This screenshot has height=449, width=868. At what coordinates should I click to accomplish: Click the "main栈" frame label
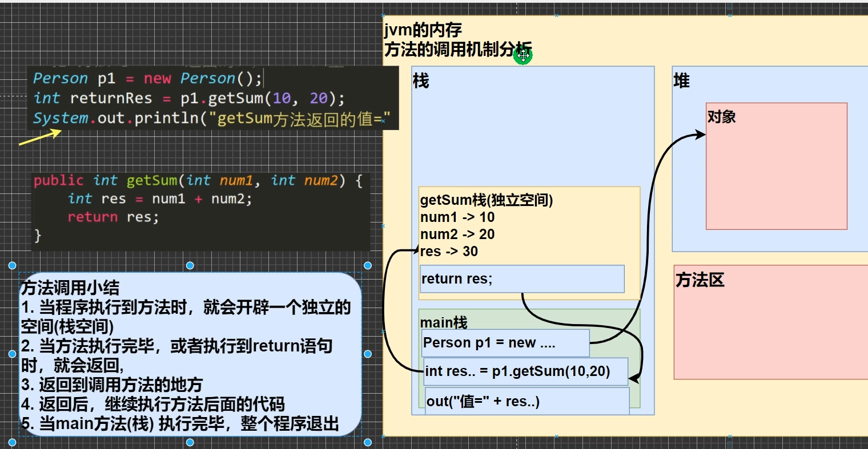tap(444, 322)
